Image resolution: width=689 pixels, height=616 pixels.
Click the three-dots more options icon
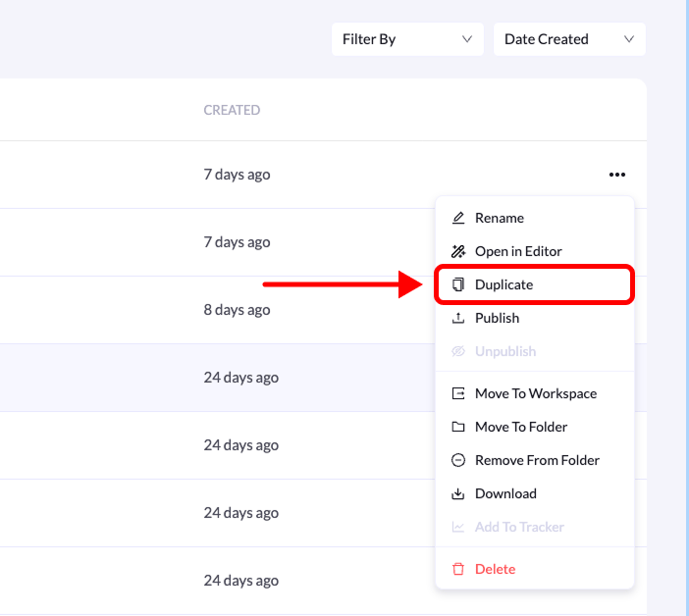pyautogui.click(x=617, y=175)
